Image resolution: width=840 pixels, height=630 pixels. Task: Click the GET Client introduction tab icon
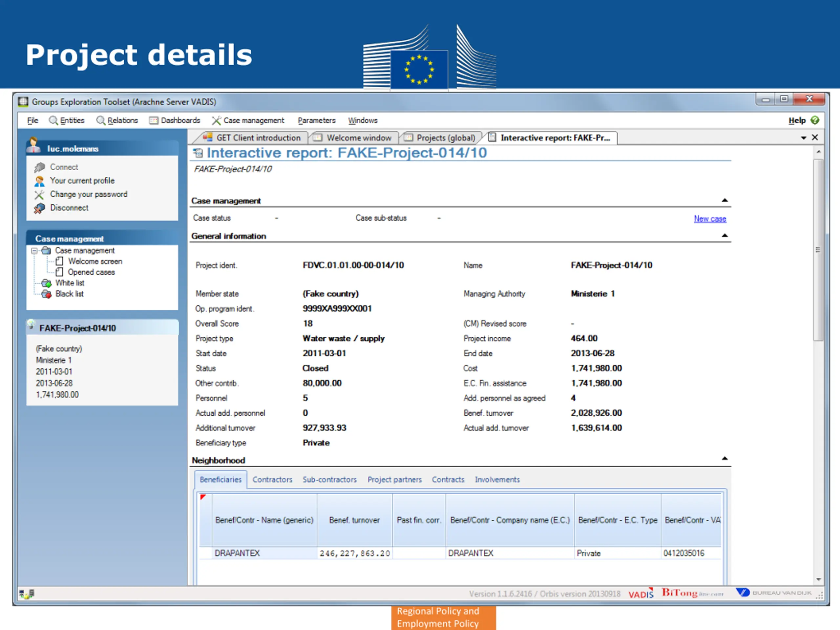pyautogui.click(x=207, y=137)
